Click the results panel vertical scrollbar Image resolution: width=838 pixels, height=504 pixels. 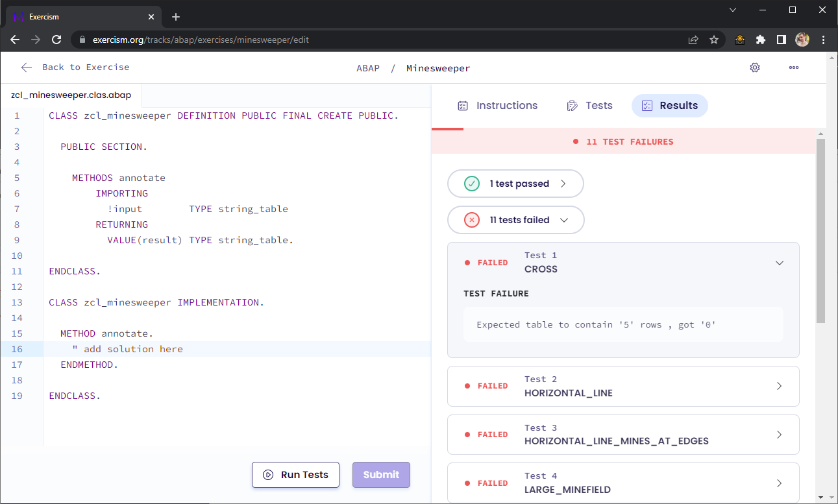pos(820,231)
